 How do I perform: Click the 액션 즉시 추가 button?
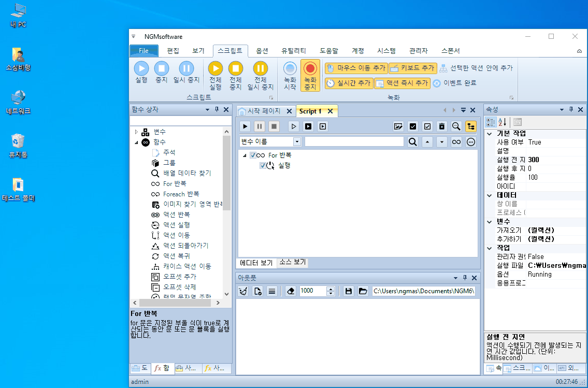pos(402,83)
